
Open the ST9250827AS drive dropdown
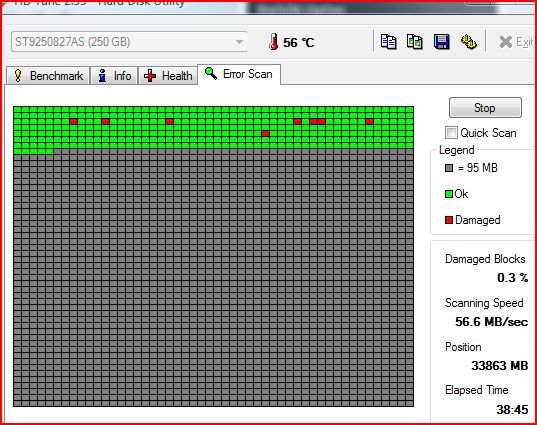(x=129, y=42)
